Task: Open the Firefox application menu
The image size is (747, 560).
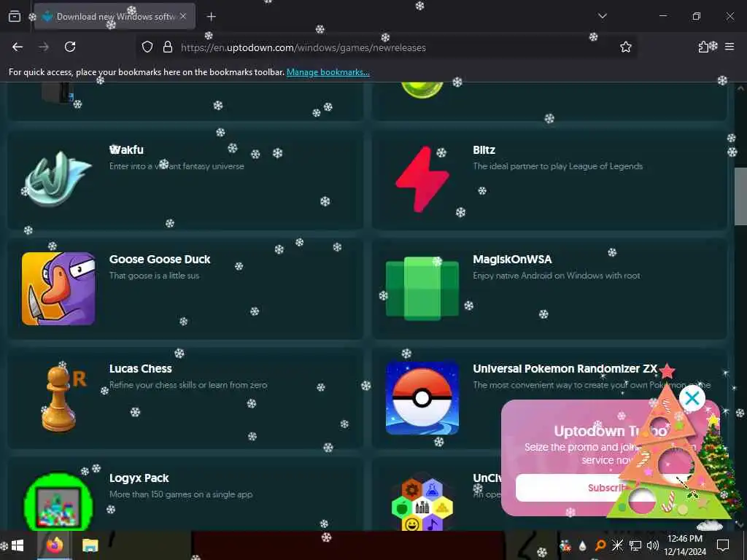Action: click(729, 47)
